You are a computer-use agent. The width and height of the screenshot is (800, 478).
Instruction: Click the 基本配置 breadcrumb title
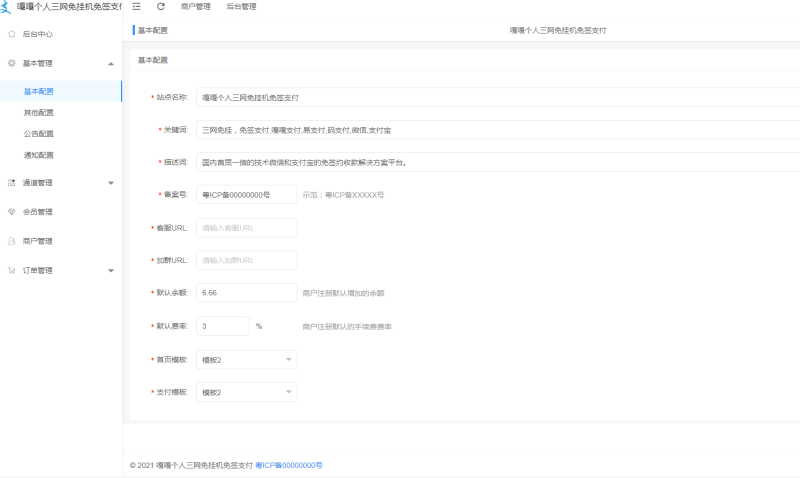click(x=153, y=30)
